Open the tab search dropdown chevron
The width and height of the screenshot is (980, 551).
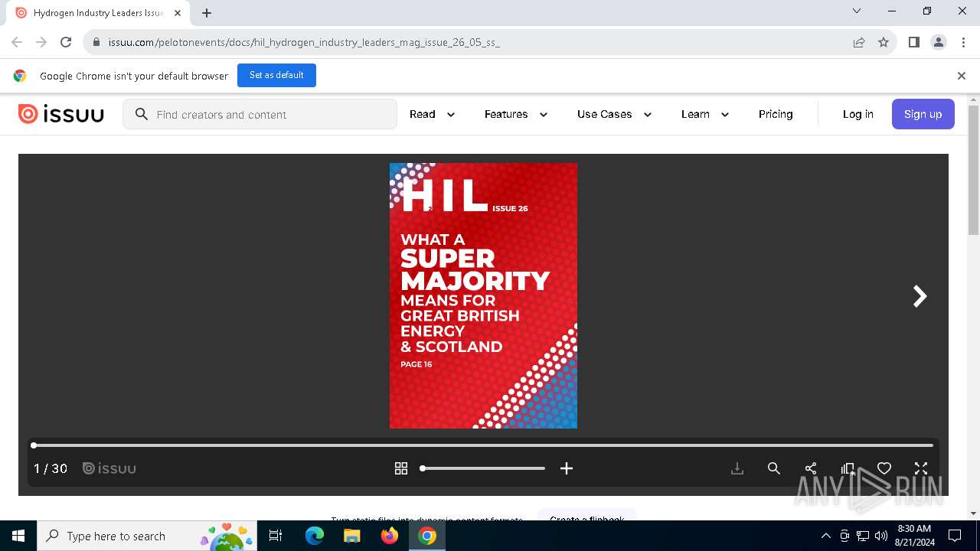click(857, 11)
